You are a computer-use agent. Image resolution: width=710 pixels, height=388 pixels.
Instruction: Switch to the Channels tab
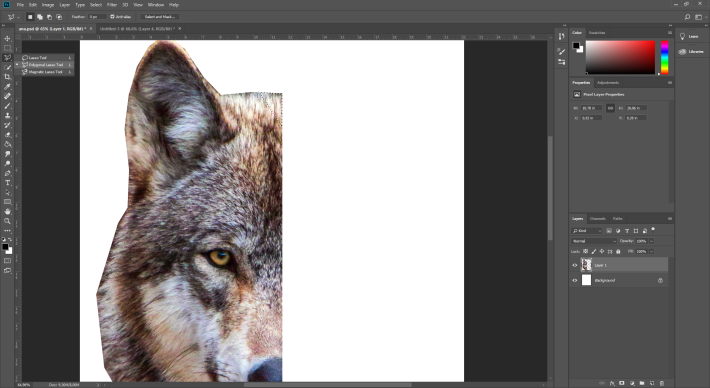598,219
